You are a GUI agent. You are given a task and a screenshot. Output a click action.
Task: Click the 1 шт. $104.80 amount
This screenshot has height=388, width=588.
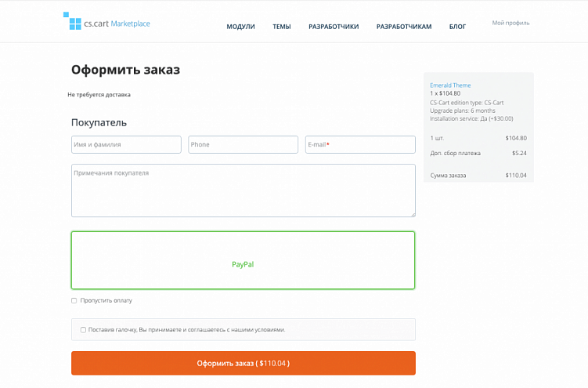516,138
